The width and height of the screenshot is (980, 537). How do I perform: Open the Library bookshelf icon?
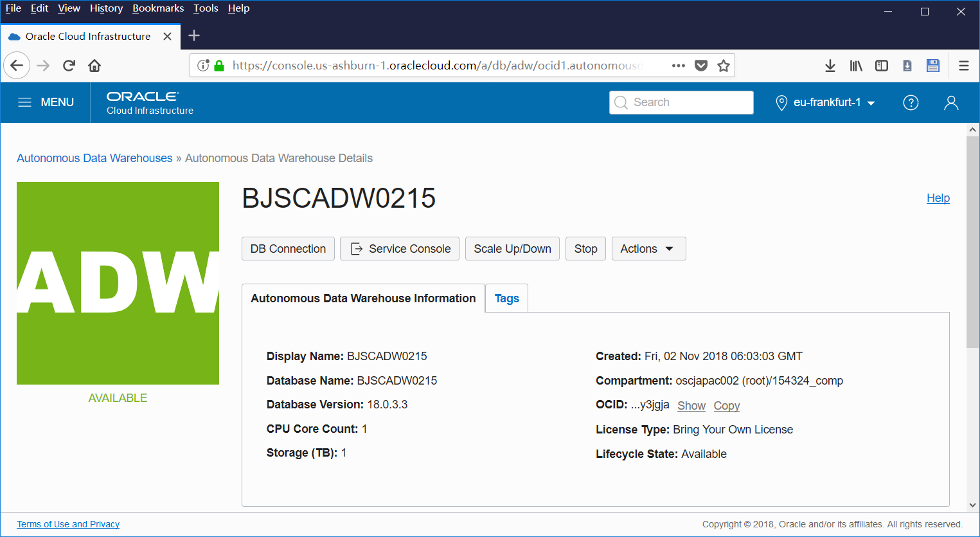856,66
